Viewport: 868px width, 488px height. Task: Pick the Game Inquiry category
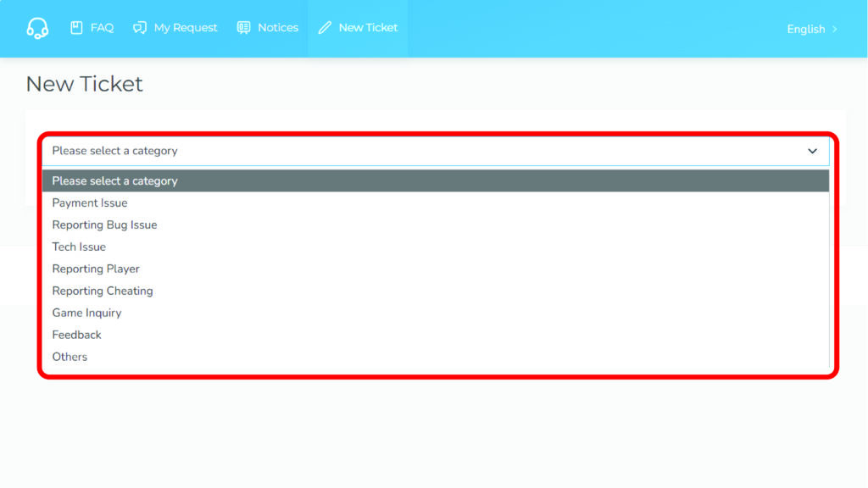[x=86, y=313]
